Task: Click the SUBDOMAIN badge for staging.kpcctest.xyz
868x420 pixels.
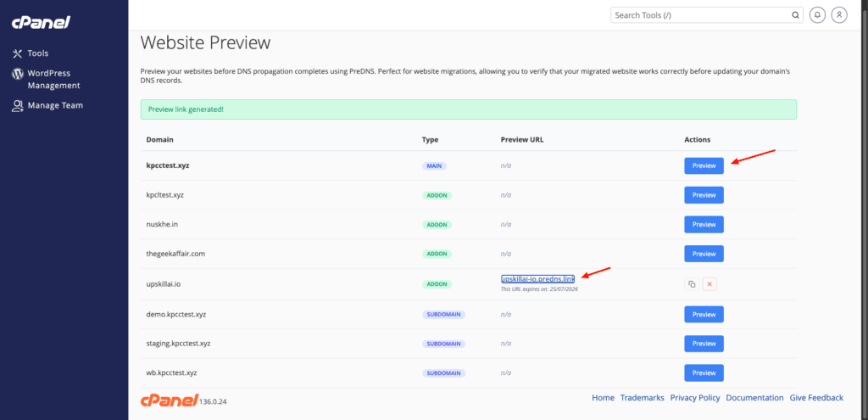Action: click(x=443, y=344)
